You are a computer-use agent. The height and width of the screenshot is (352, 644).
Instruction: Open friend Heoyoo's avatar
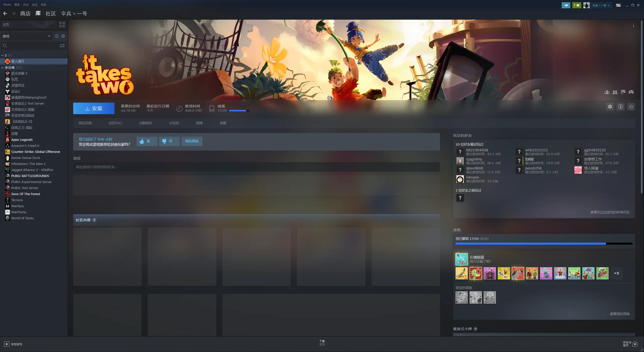click(460, 179)
